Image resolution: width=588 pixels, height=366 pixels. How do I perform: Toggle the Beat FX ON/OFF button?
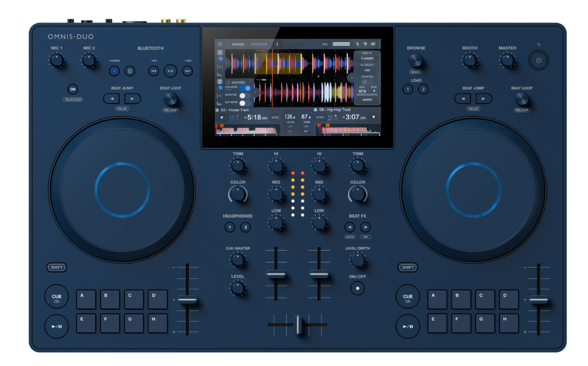(x=358, y=289)
